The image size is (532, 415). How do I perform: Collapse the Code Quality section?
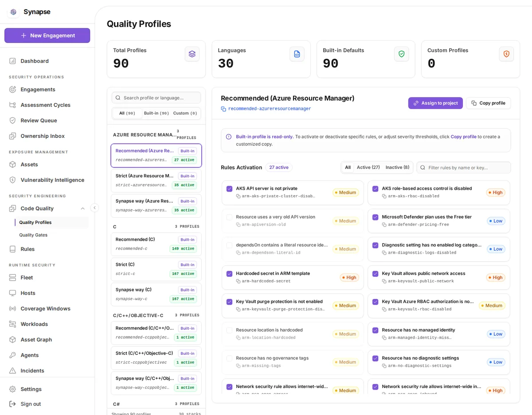[x=82, y=208]
